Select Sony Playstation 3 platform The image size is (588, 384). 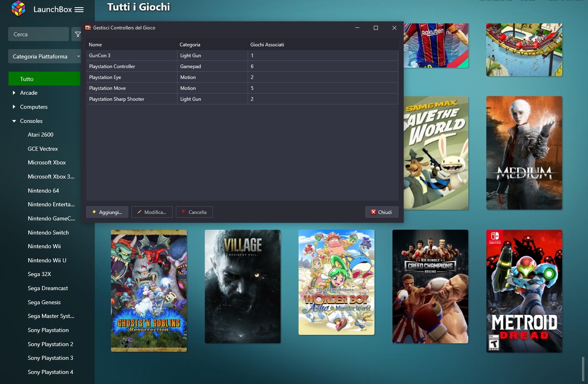(x=50, y=358)
